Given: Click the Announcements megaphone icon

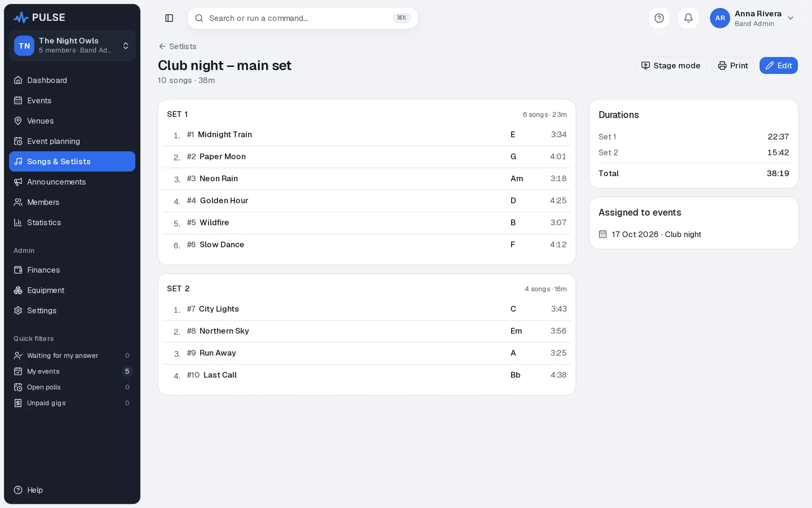Looking at the screenshot, I should point(18,182).
